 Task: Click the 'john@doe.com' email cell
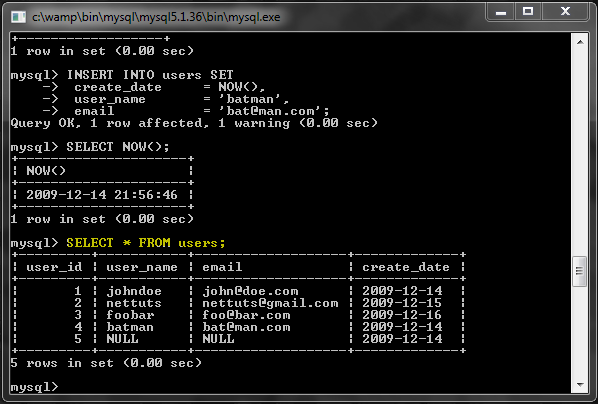click(x=250, y=291)
